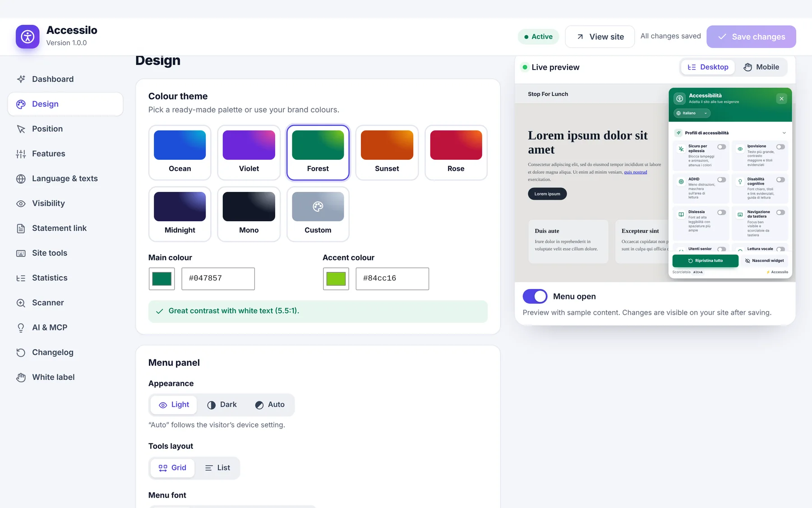This screenshot has width=812, height=508.
Task: Click the Features sliders icon
Action: (21, 154)
